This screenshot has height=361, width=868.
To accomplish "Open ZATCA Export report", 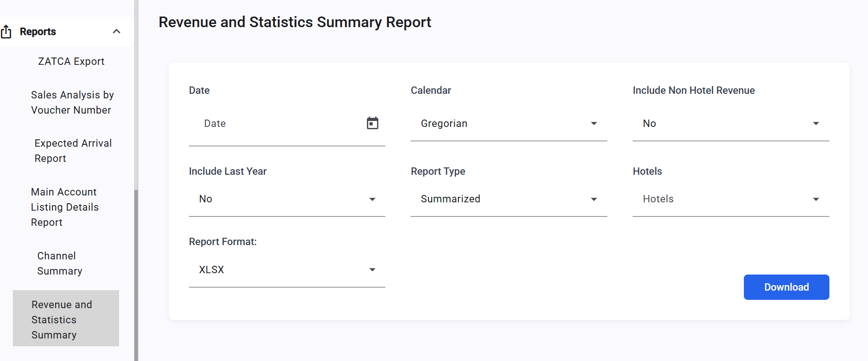I will (71, 61).
